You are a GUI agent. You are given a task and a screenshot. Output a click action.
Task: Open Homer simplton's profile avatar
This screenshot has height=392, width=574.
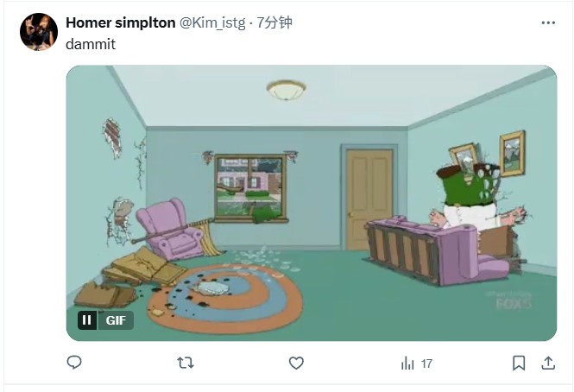pyautogui.click(x=39, y=32)
